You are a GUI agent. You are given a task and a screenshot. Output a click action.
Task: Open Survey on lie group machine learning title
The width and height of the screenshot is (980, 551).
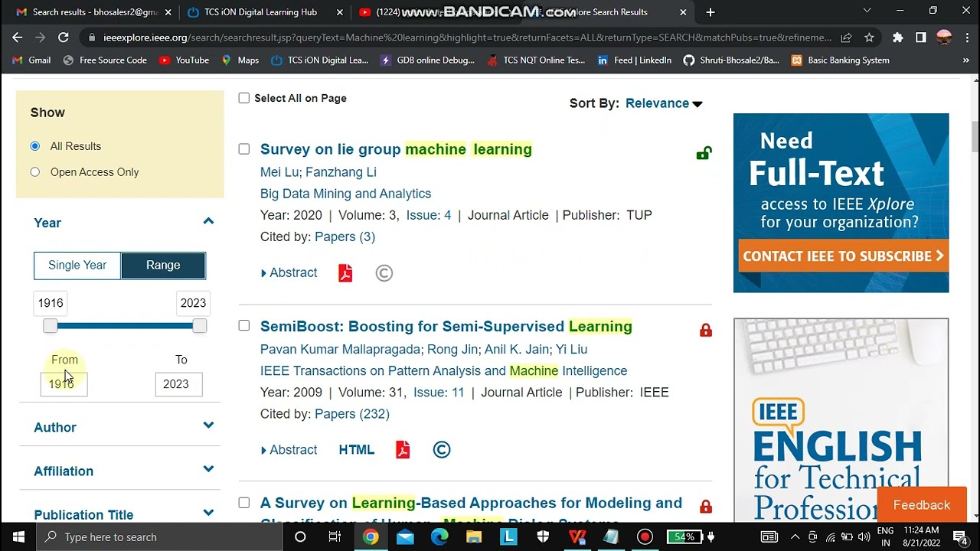coord(396,149)
